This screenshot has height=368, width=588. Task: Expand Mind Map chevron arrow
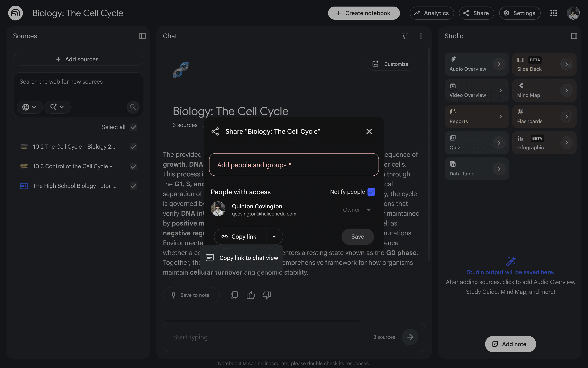566,90
